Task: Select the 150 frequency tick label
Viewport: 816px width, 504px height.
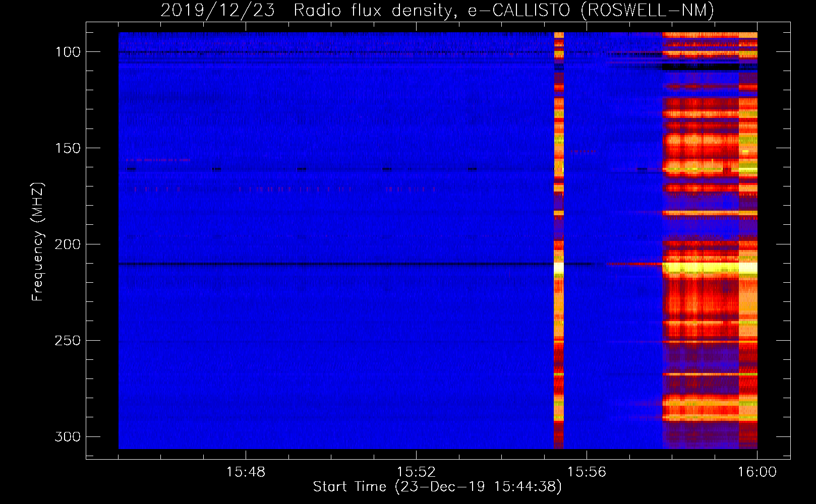Action: point(67,148)
